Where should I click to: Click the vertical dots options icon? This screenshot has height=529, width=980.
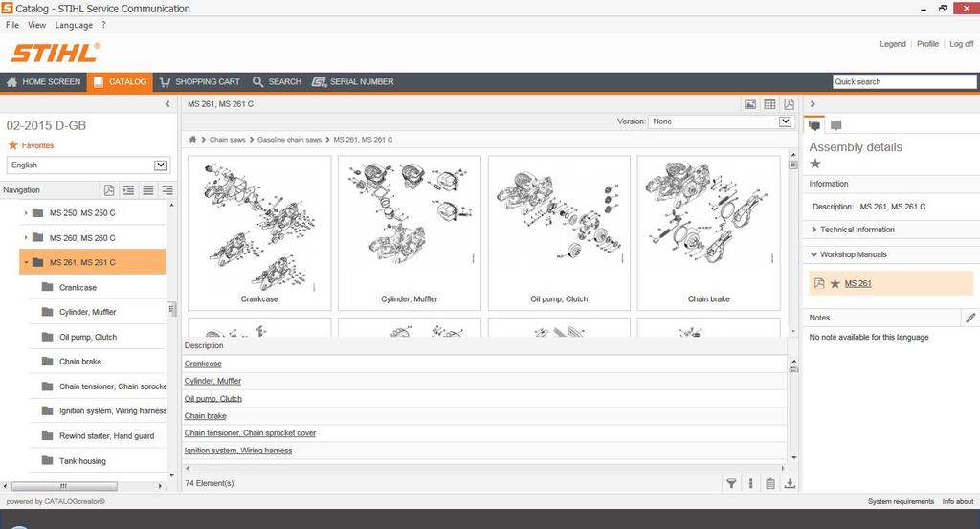(750, 483)
